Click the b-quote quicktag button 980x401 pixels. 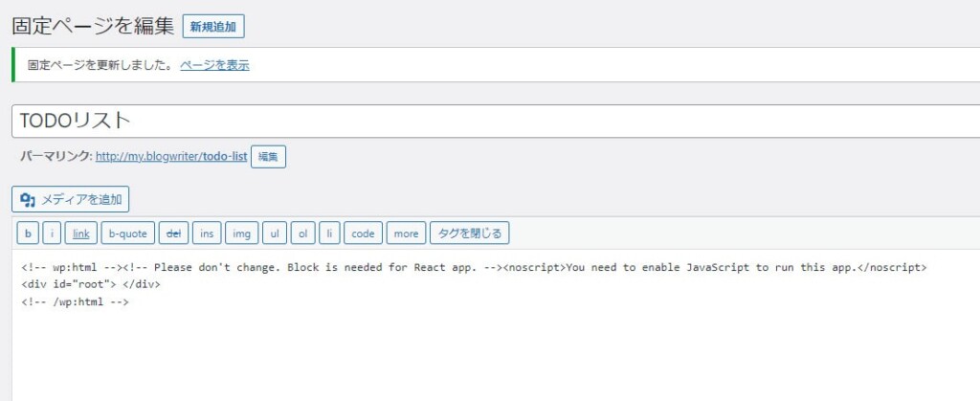pos(127,234)
